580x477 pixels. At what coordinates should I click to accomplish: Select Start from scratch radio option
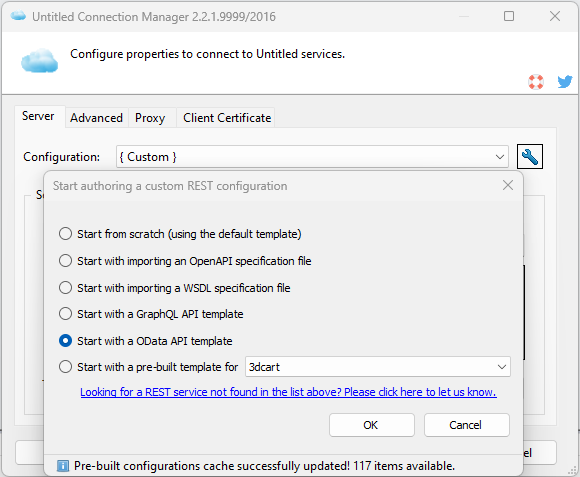65,234
